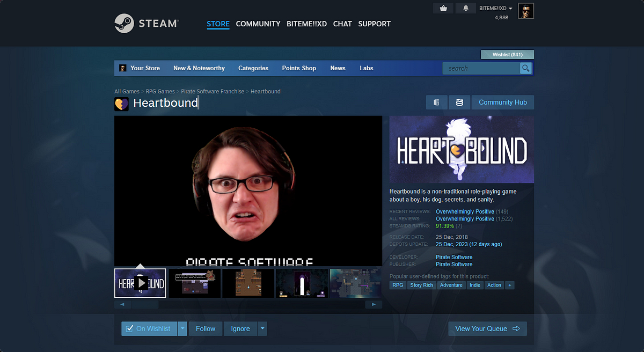Image resolution: width=644 pixels, height=352 pixels.
Task: Select the Adventure tag
Action: [451, 285]
